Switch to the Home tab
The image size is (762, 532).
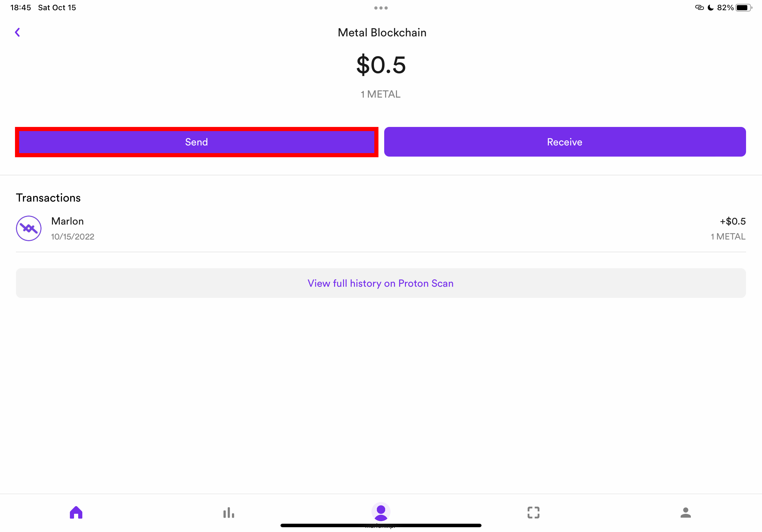pyautogui.click(x=76, y=513)
